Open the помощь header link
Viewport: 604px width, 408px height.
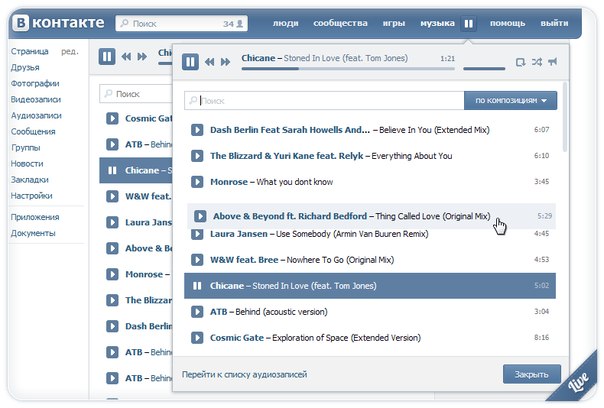tap(507, 24)
